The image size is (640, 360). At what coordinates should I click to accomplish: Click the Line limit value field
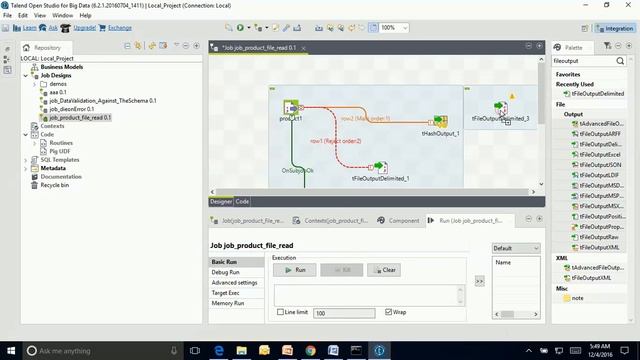tap(344, 313)
